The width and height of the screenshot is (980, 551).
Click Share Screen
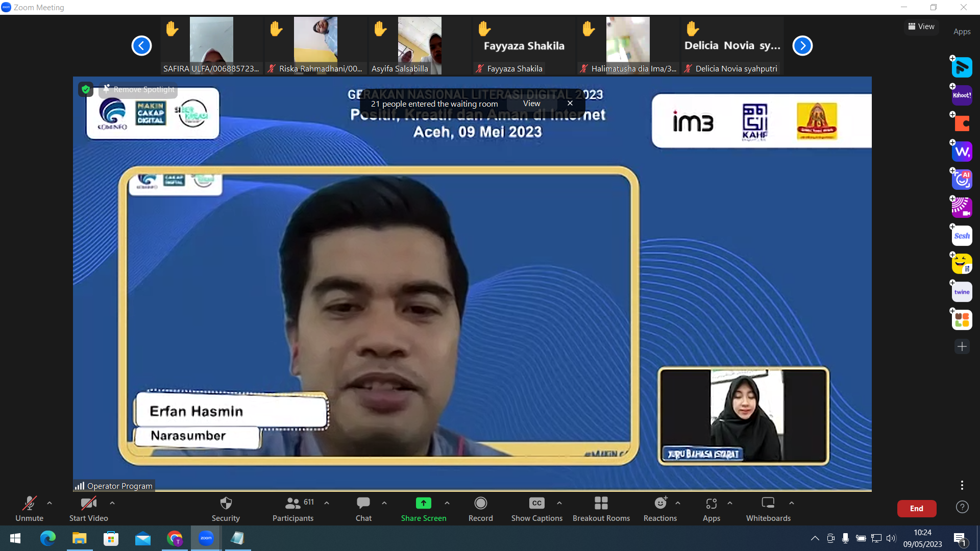(424, 509)
